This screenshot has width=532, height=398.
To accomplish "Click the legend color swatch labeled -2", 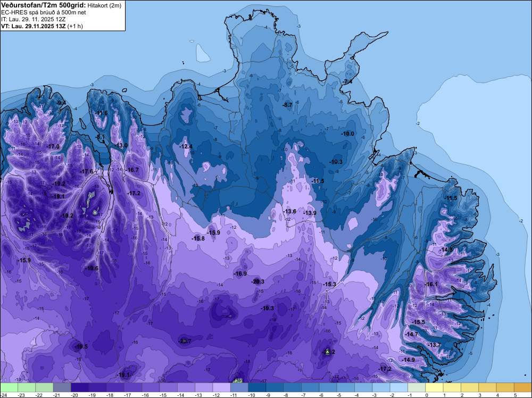I will click(x=398, y=387).
